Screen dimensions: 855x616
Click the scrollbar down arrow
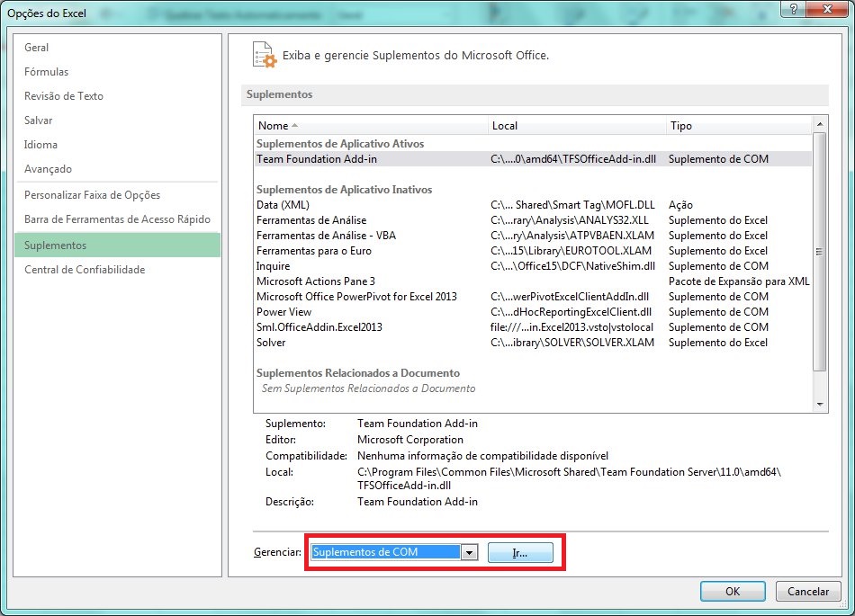(x=821, y=402)
